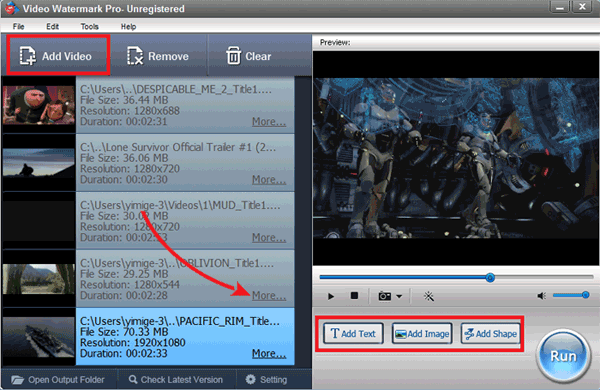Viewport: 600px width, 390px height.
Task: Expand the snapshot dropdown arrow
Action: pos(399,296)
